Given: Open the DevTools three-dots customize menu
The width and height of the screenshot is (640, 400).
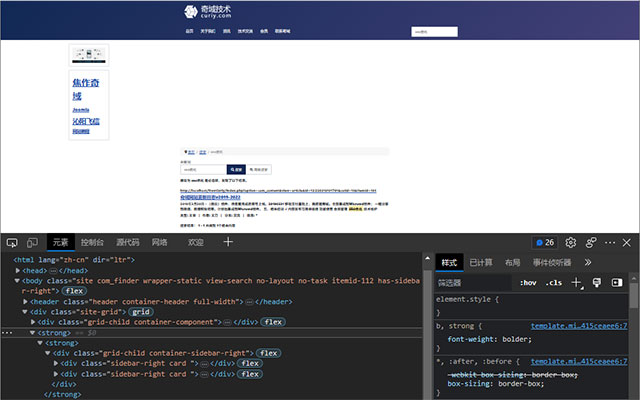Looking at the screenshot, I should tap(610, 242).
